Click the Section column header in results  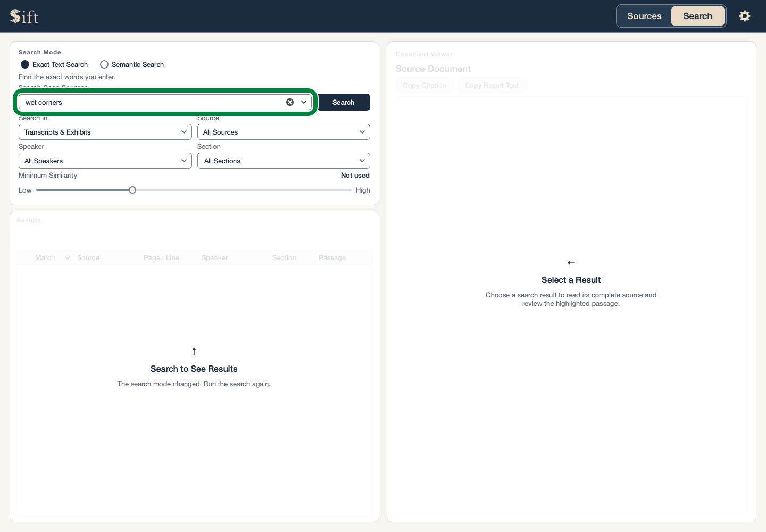point(284,257)
